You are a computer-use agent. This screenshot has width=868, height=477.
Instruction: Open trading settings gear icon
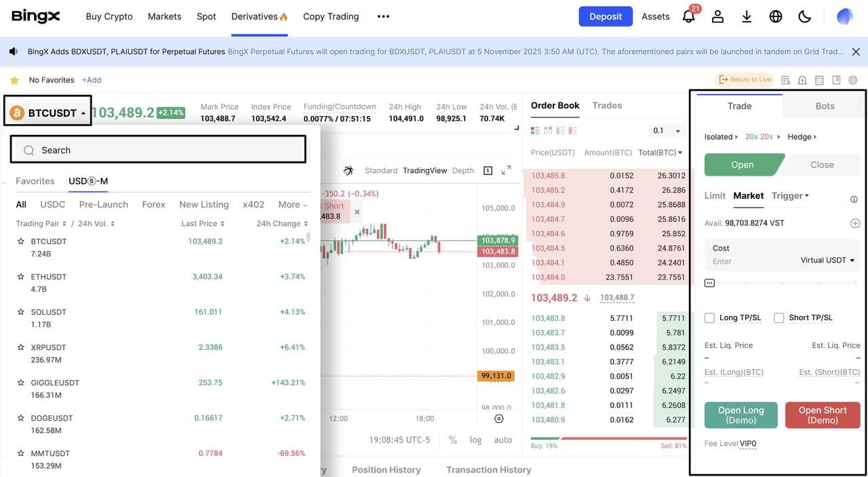[x=853, y=80]
